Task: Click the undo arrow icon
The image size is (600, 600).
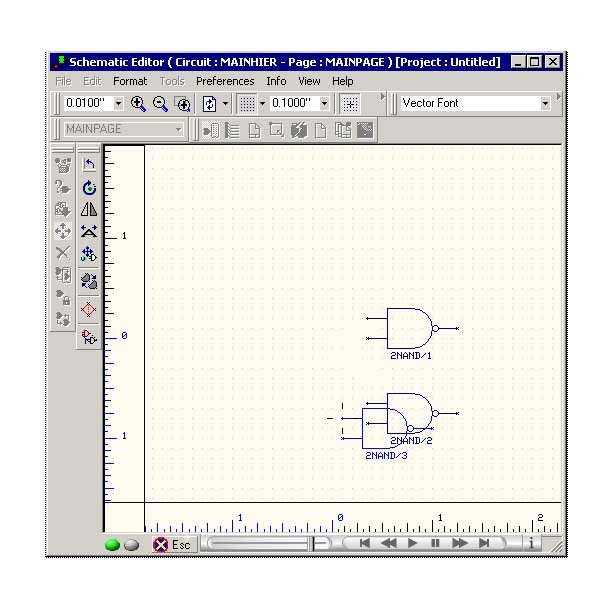Action: coord(89,165)
